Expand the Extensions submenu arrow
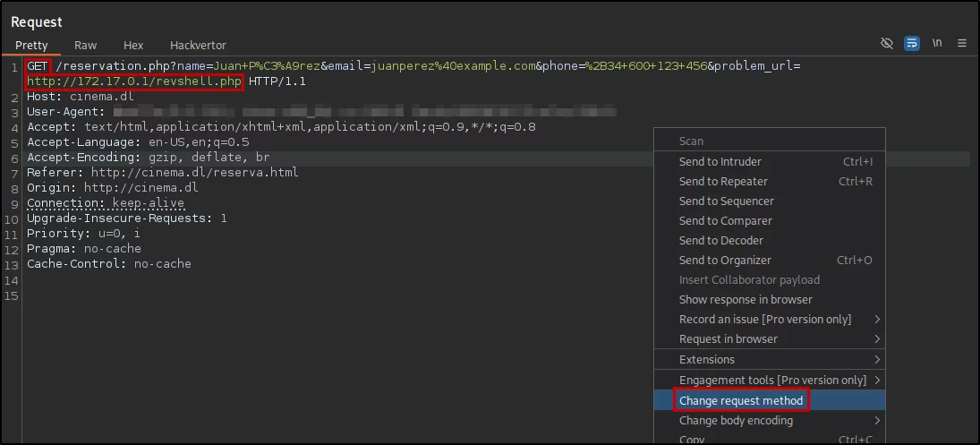The height and width of the screenshot is (445, 980). [x=877, y=359]
